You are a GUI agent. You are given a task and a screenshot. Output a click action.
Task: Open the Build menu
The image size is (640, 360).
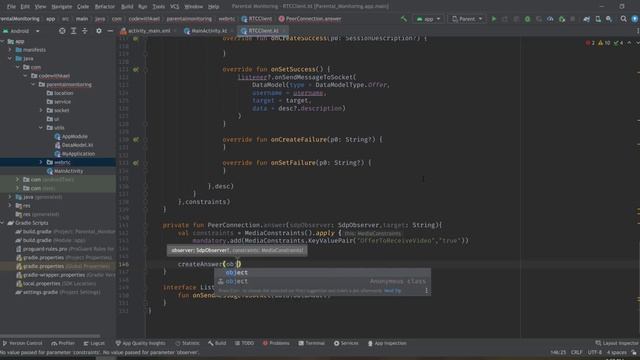127,7
